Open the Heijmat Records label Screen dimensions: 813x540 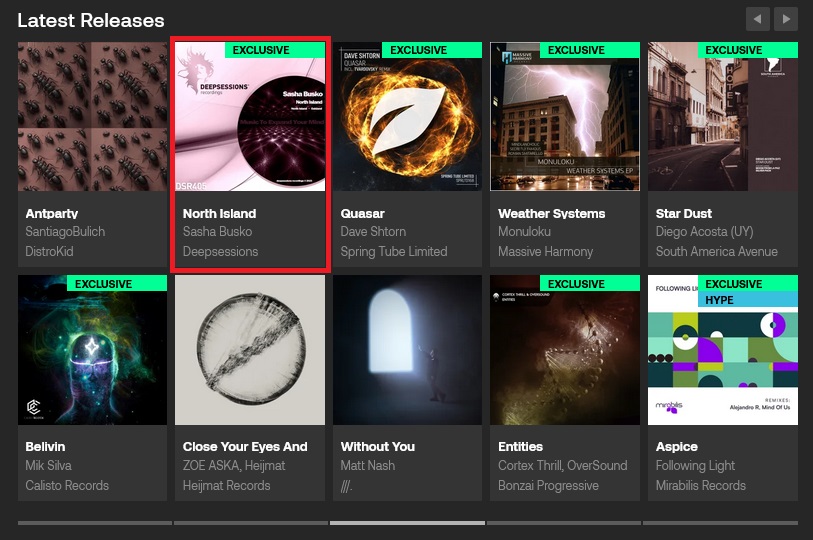227,486
